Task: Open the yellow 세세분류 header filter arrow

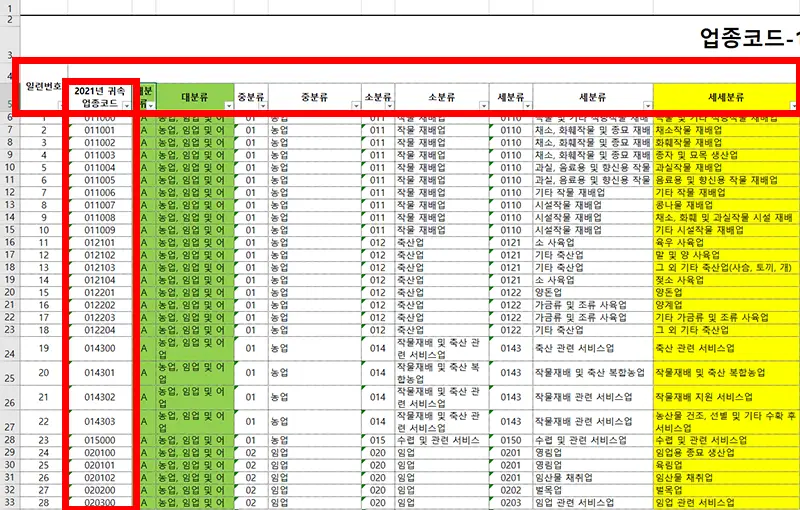Action: [794, 106]
